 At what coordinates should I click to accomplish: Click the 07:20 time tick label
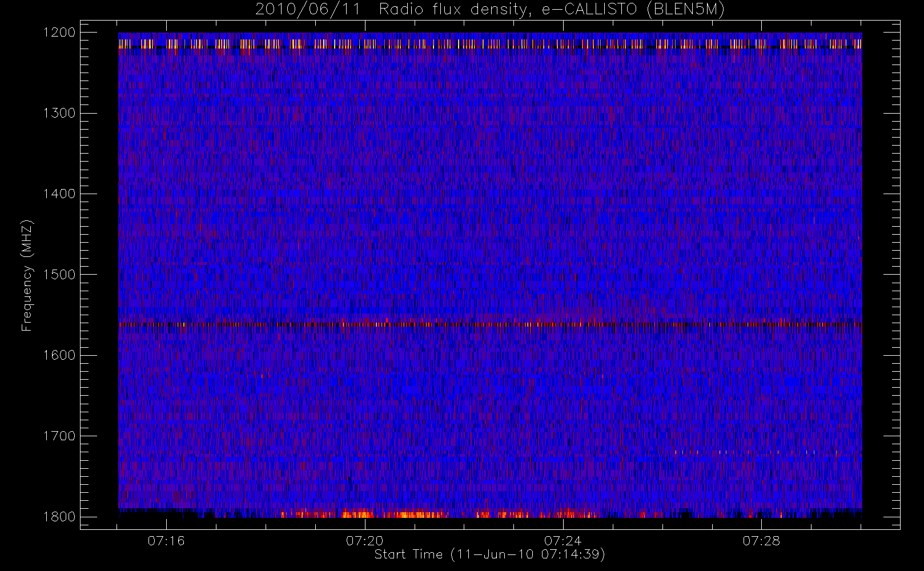364,541
